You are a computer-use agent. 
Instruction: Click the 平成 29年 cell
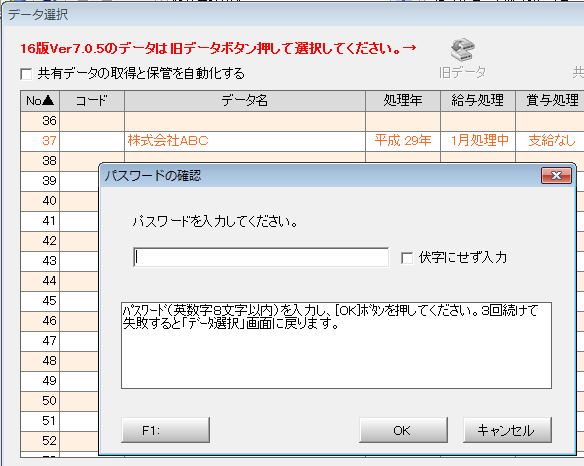(x=403, y=141)
